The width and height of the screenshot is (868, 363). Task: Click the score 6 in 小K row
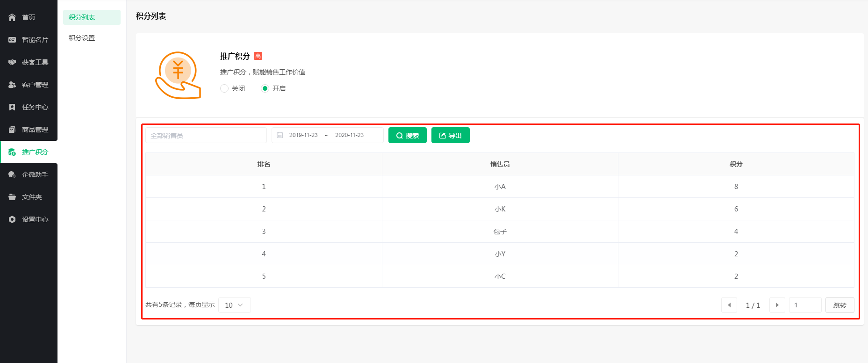(x=736, y=209)
